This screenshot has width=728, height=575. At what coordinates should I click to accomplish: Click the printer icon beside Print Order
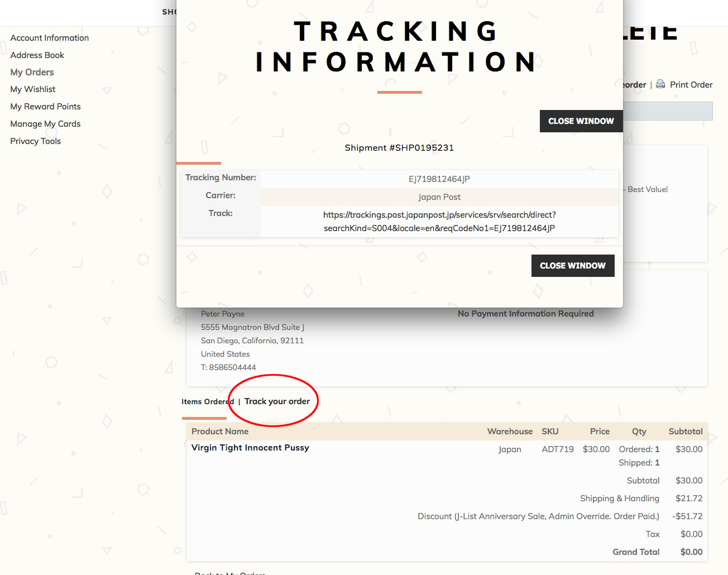[x=660, y=84]
